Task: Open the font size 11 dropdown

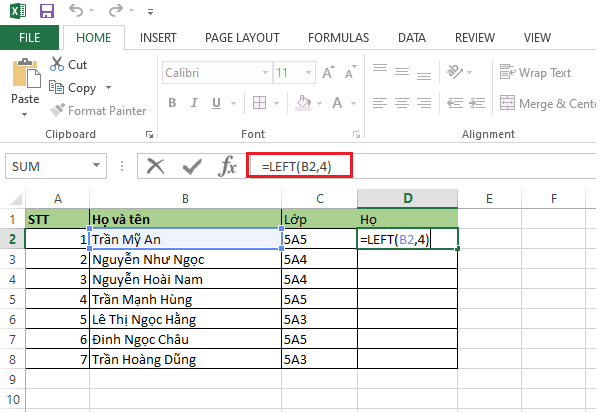Action: click(x=308, y=72)
